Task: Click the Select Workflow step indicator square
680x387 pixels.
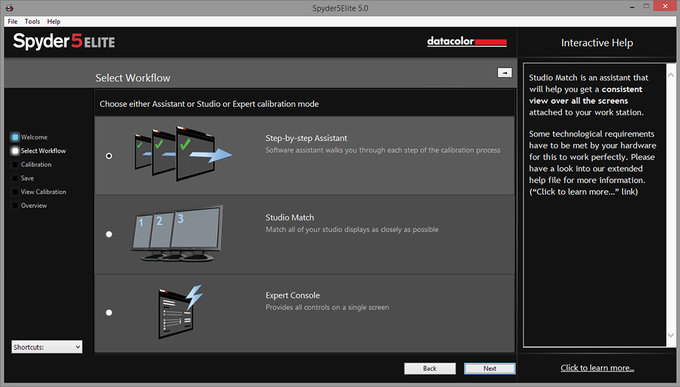Action: click(x=15, y=151)
